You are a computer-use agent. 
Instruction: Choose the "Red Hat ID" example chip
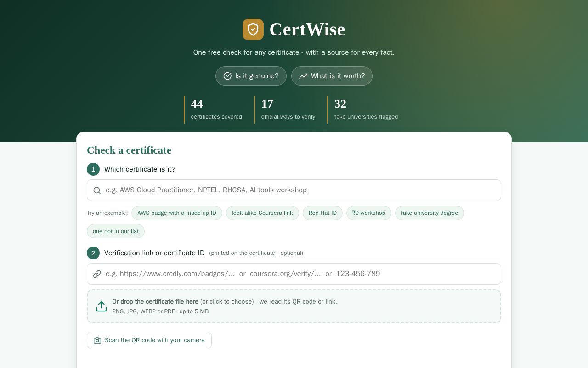(322, 213)
